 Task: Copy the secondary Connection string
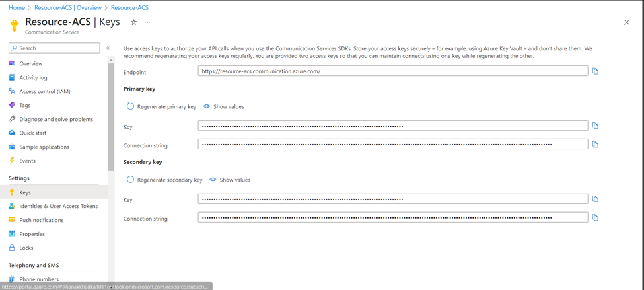(x=595, y=218)
